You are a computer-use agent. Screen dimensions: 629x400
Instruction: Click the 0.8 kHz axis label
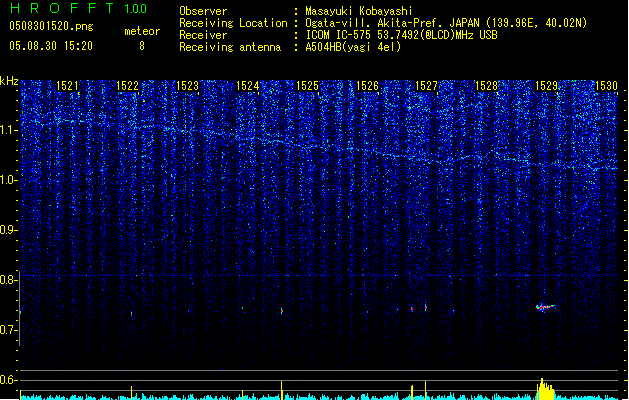click(9, 280)
